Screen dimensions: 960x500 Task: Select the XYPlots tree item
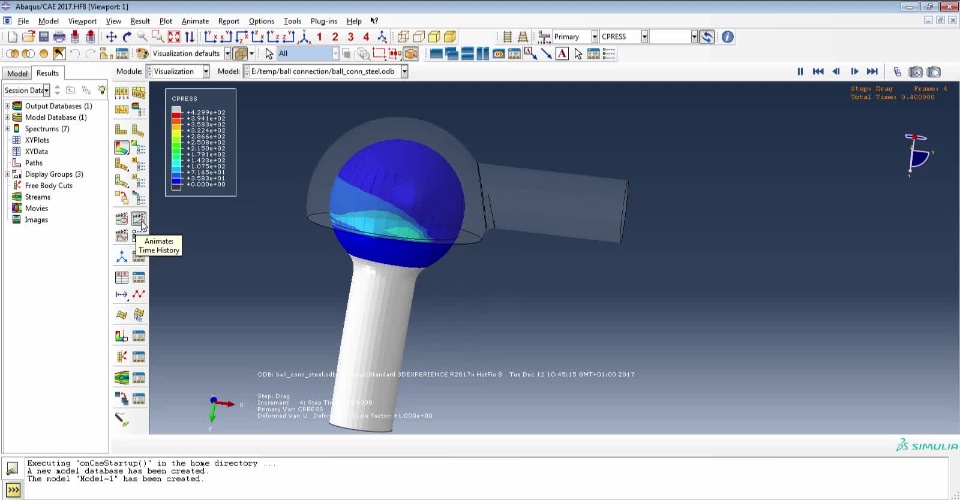(37, 140)
